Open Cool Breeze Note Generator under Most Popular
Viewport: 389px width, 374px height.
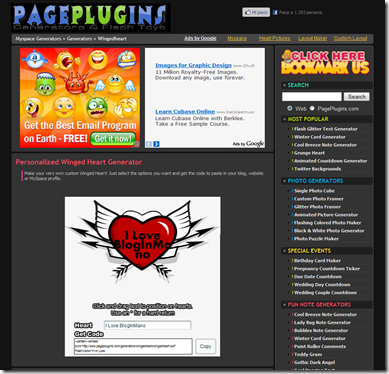pyautogui.click(x=325, y=145)
